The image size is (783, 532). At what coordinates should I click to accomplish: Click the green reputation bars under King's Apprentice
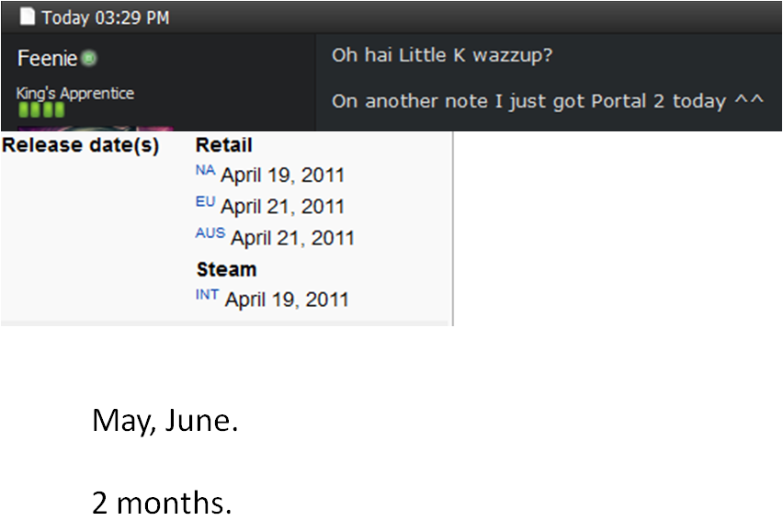click(x=41, y=109)
